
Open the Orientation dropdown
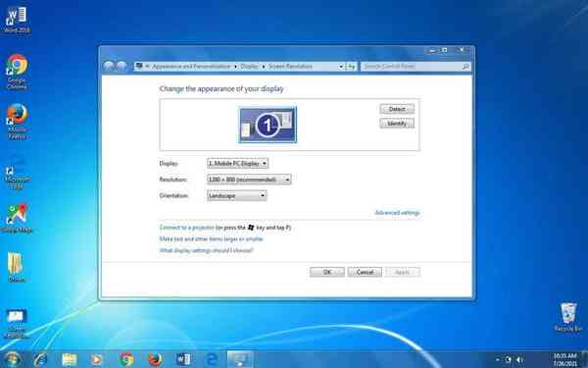[x=236, y=195]
